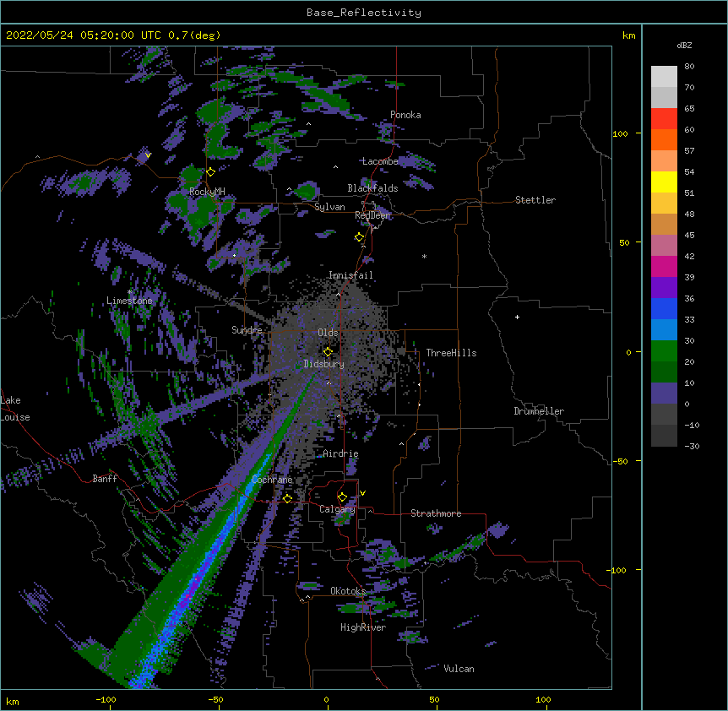Click the Lacombe city label
This screenshot has width=728, height=711.
(380, 161)
